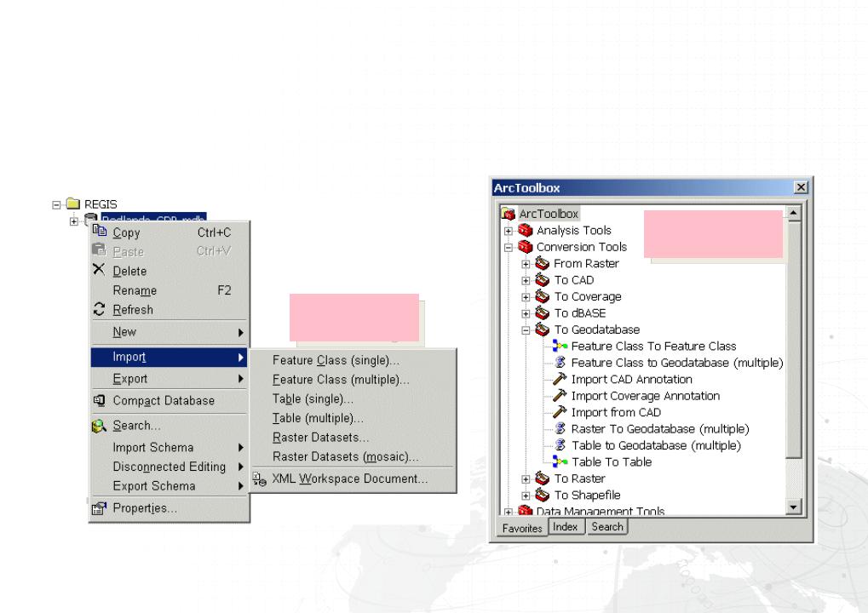Image resolution: width=868 pixels, height=613 pixels.
Task: Click the Copy icon in context menu
Action: click(x=100, y=231)
